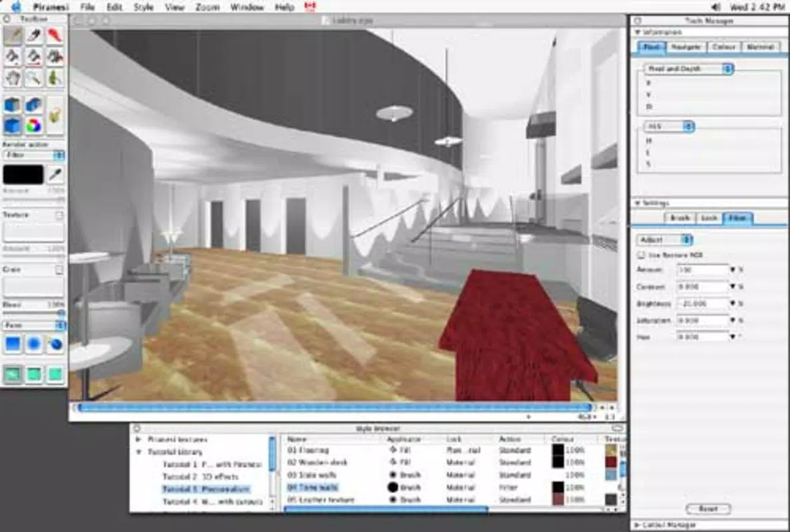Image resolution: width=790 pixels, height=532 pixels.
Task: Enable the Grain checkbox in Toolbox
Action: click(59, 270)
